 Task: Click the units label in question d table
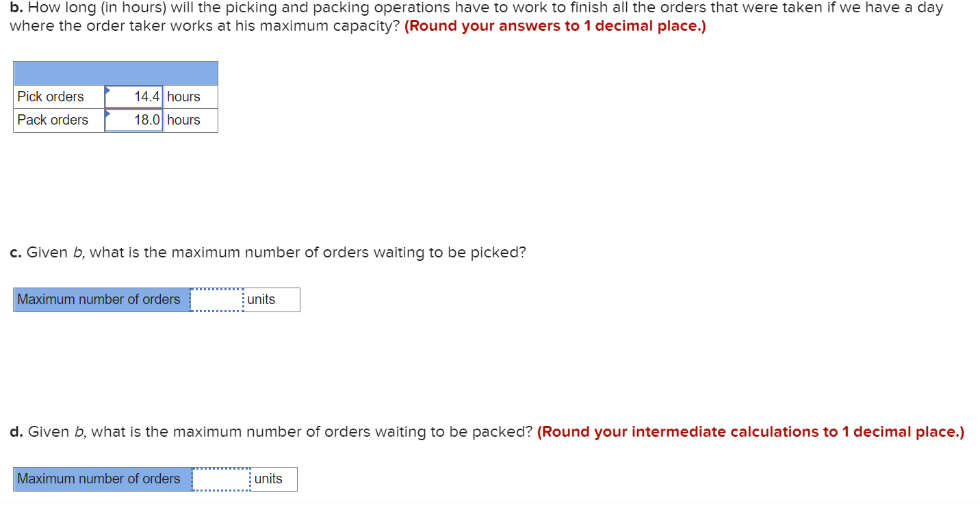coord(268,479)
